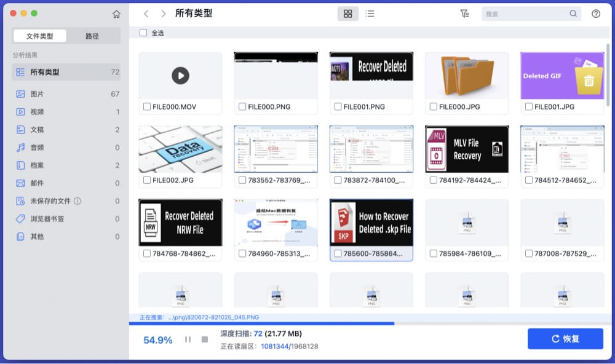The width and height of the screenshot is (615, 364).
Task: Open the 视频 category
Action: point(37,110)
